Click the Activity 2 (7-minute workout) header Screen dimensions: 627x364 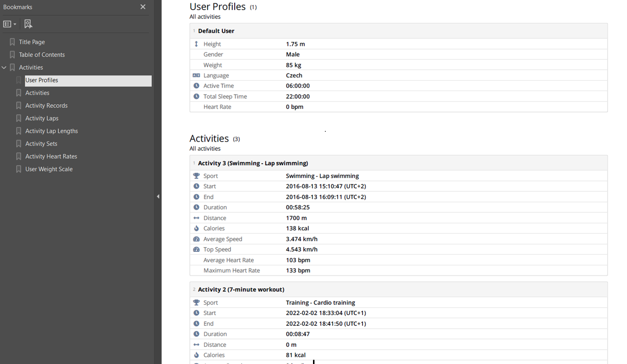pyautogui.click(x=241, y=290)
